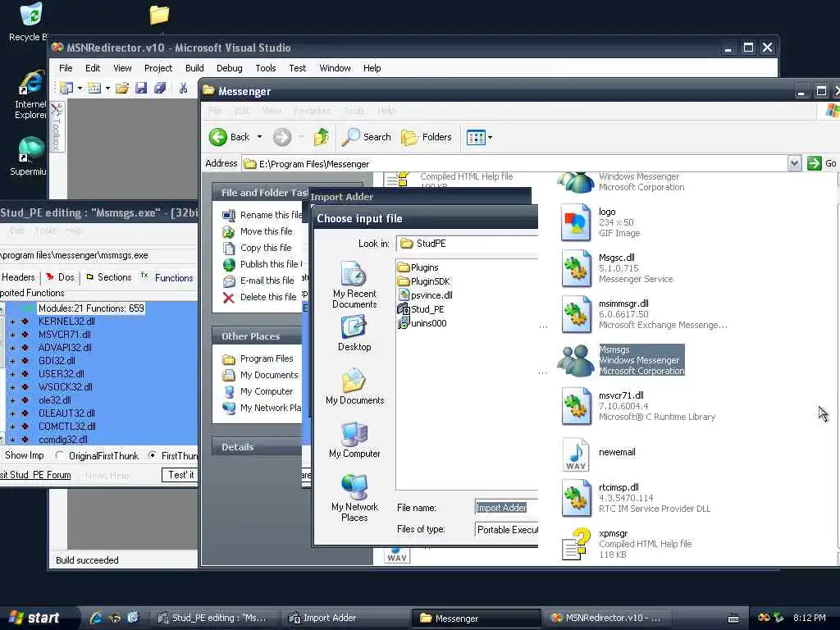The image size is (840, 630).
Task: Expand KERNEL32.dll module node
Action: (x=13, y=322)
